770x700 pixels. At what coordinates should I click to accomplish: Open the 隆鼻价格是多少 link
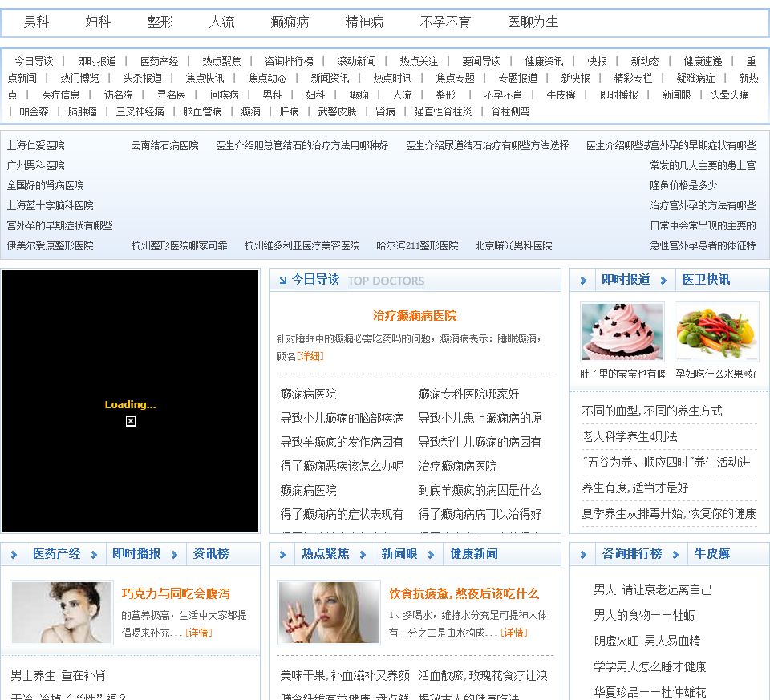(683, 185)
